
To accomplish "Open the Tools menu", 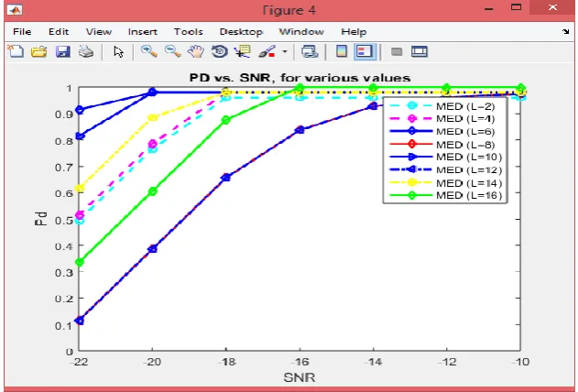I will point(189,32).
